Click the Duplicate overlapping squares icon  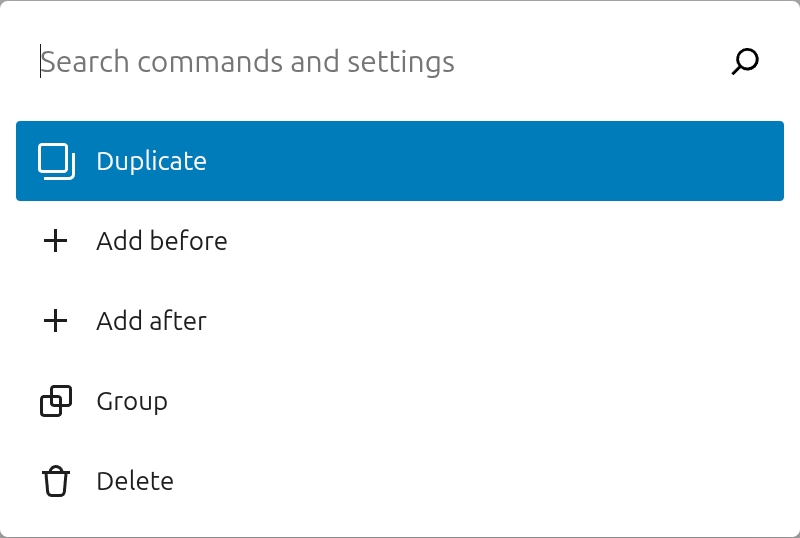pyautogui.click(x=56, y=161)
